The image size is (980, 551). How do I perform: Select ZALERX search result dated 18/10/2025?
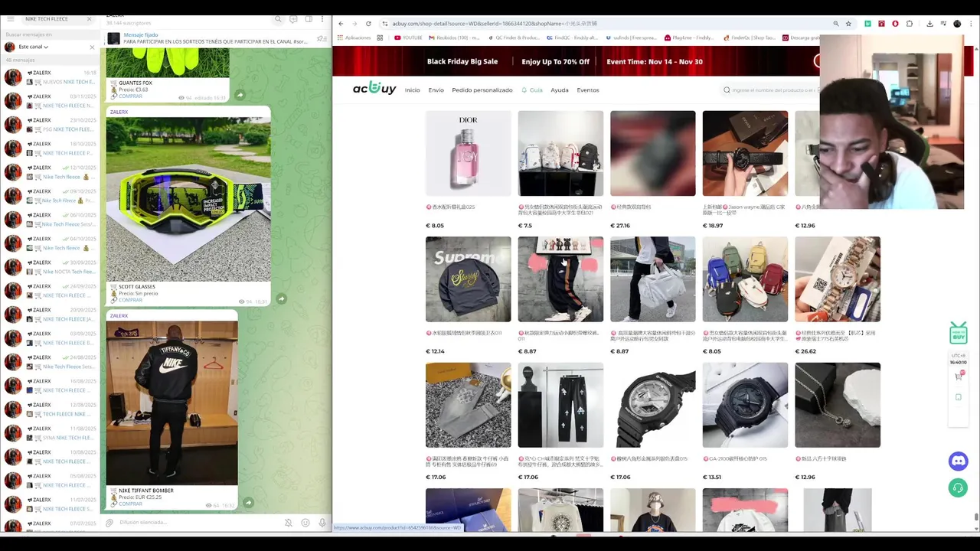(x=51, y=148)
